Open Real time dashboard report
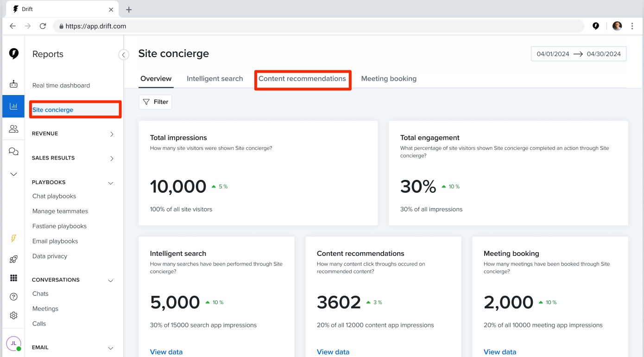Screen dimensions: 644x357 pyautogui.click(x=61, y=85)
